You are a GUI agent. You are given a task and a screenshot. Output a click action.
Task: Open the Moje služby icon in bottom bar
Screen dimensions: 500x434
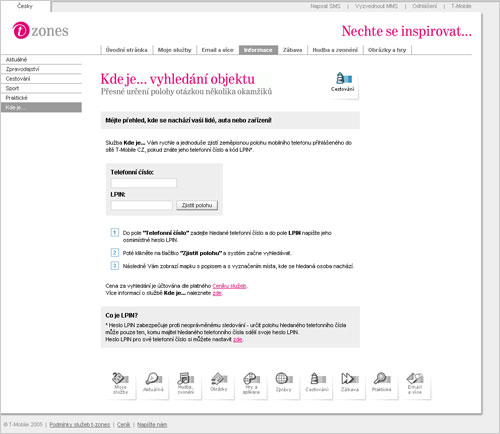(x=120, y=384)
